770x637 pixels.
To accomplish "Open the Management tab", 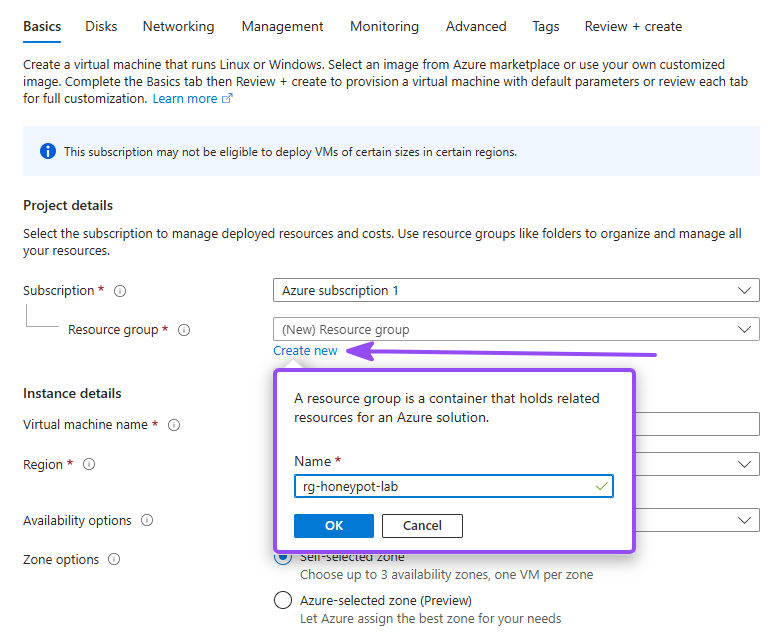I will [282, 27].
